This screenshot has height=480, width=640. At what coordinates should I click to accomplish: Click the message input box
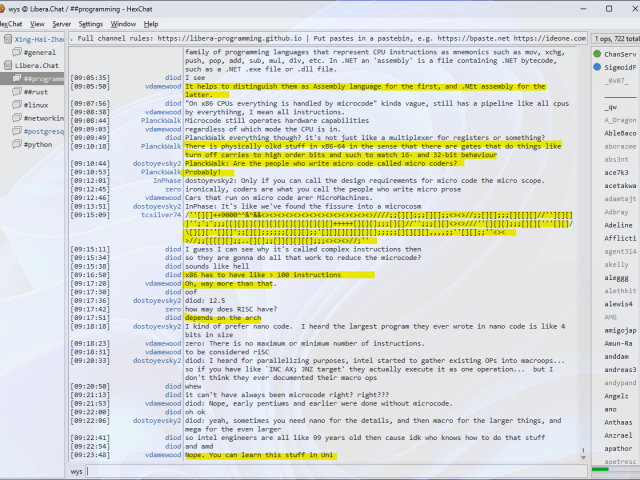click(x=330, y=470)
